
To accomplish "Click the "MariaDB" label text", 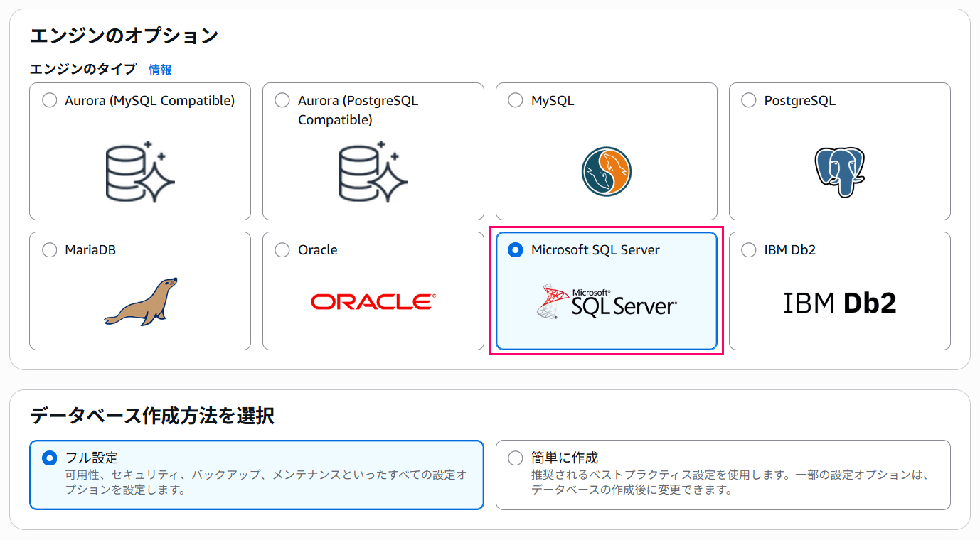I will point(90,250).
